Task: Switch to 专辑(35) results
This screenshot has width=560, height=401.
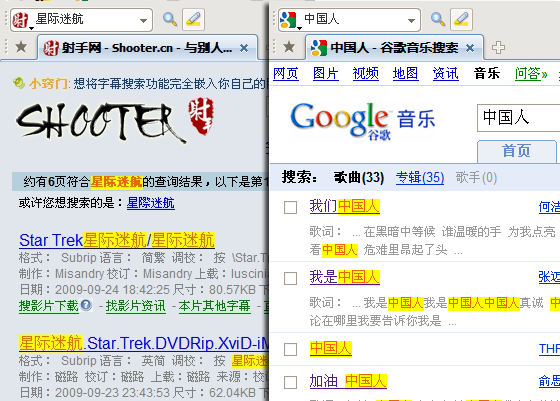Action: (420, 177)
